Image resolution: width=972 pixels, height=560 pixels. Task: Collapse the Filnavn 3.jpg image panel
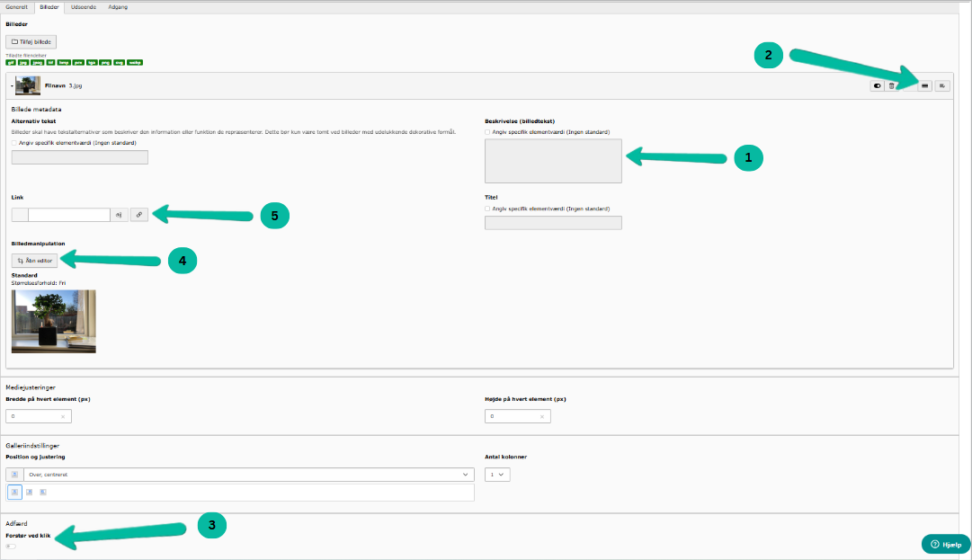pyautogui.click(x=12, y=85)
